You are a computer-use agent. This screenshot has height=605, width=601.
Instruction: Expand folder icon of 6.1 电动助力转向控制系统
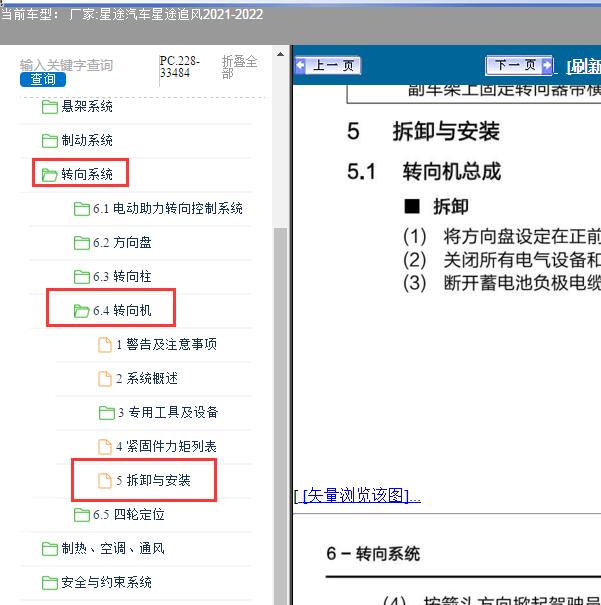[81, 209]
